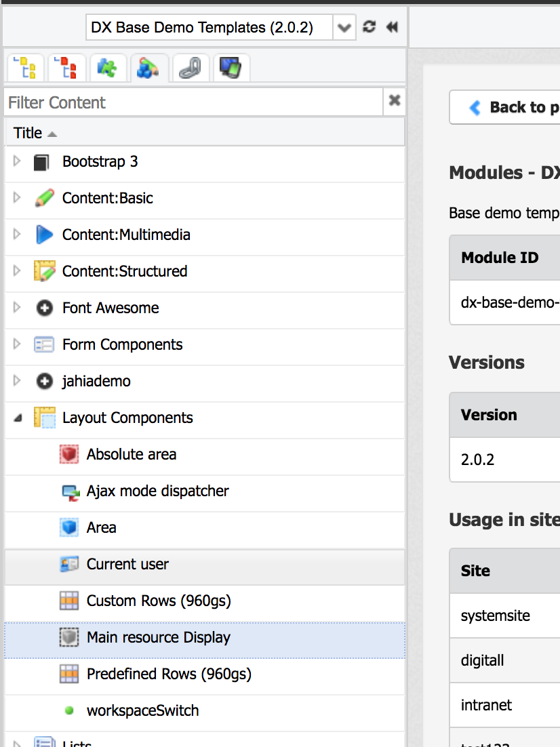Collapse the Layout Components section
Image resolution: width=560 pixels, height=747 pixels.
(x=16, y=418)
